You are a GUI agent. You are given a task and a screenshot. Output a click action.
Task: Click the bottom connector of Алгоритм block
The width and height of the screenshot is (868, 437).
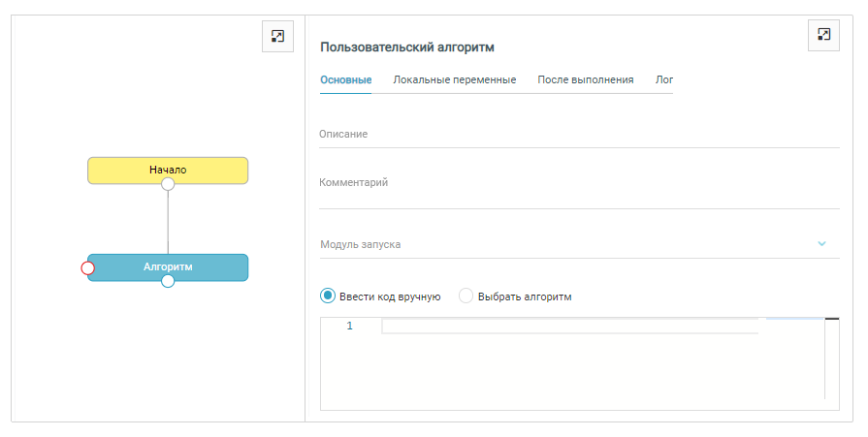(168, 281)
